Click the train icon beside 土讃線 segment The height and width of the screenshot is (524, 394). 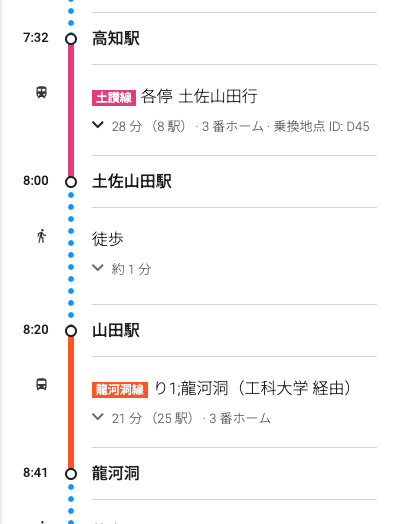tap(41, 92)
